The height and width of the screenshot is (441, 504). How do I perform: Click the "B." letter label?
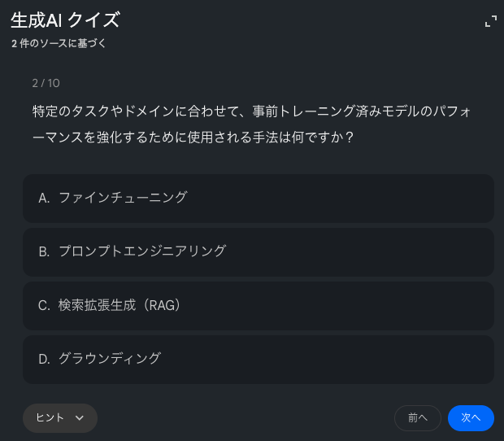coord(44,251)
